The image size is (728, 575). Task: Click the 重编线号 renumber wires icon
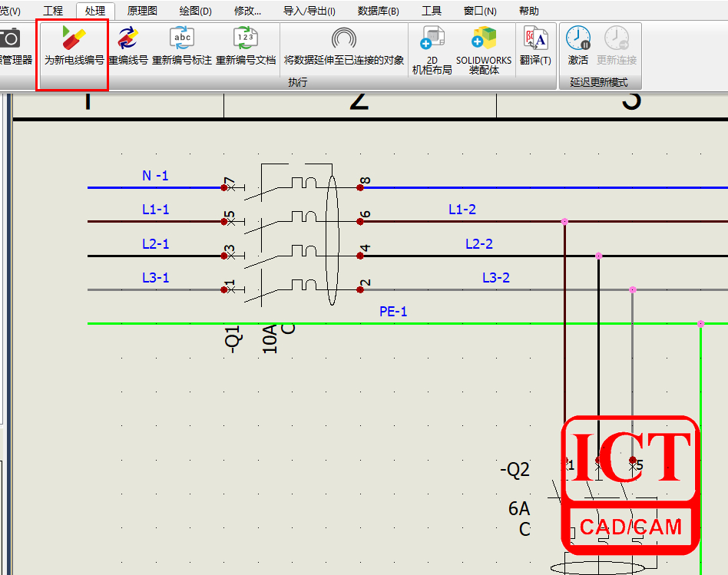(127, 38)
